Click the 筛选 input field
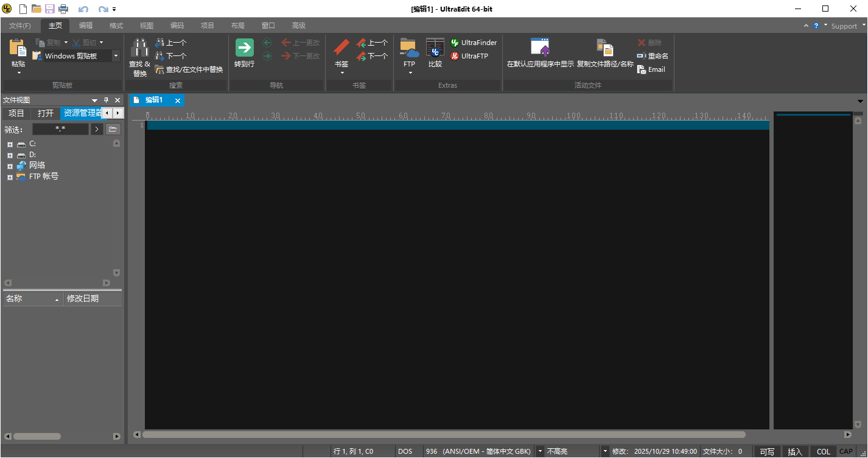The height and width of the screenshot is (458, 868). point(60,129)
